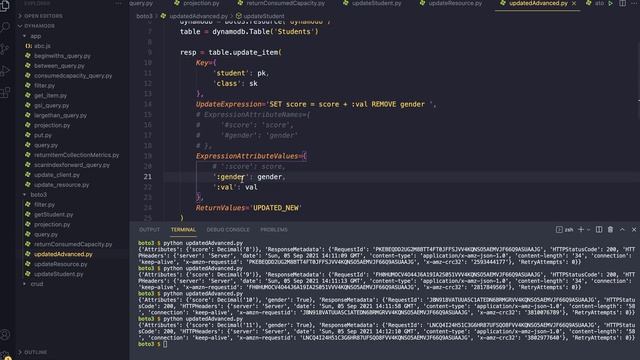The width and height of the screenshot is (640, 360).
Task: Open put.py file
Action: pos(43,135)
